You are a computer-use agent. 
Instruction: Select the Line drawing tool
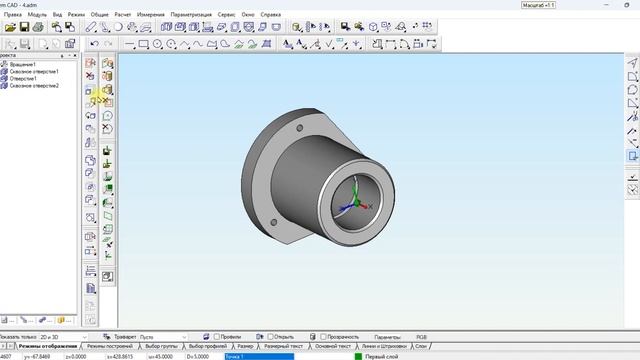pos(130,44)
